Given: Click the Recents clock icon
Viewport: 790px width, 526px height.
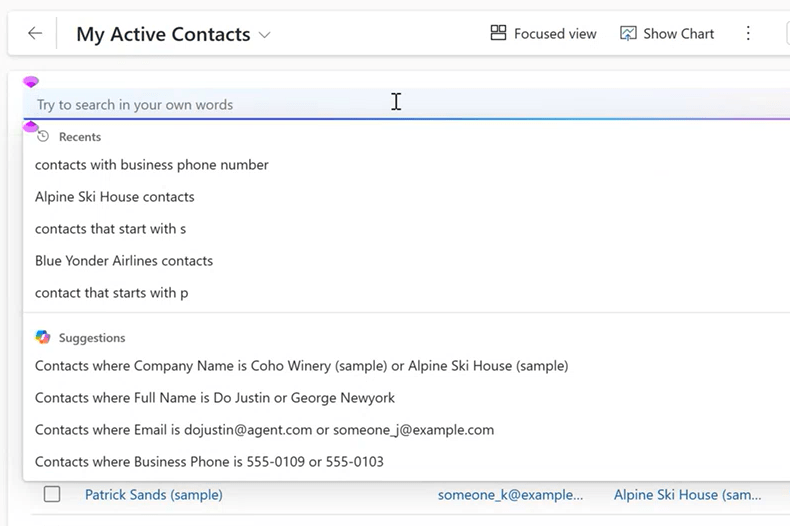Looking at the screenshot, I should [43, 137].
